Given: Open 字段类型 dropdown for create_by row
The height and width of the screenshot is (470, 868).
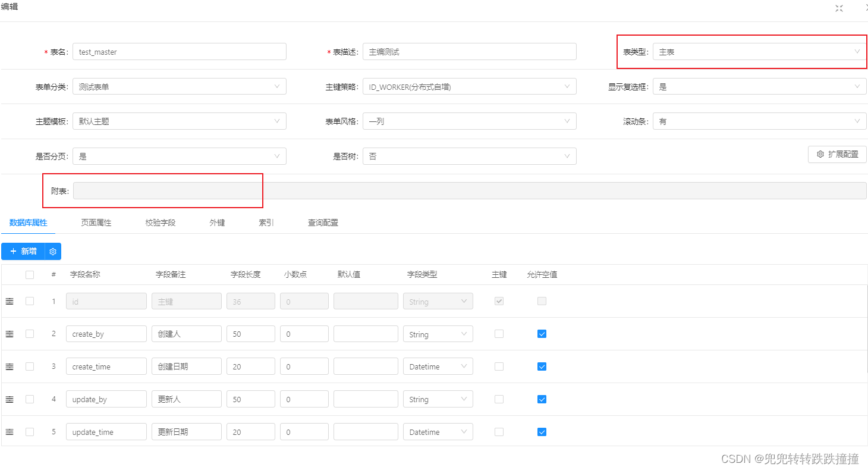Looking at the screenshot, I should coord(438,334).
